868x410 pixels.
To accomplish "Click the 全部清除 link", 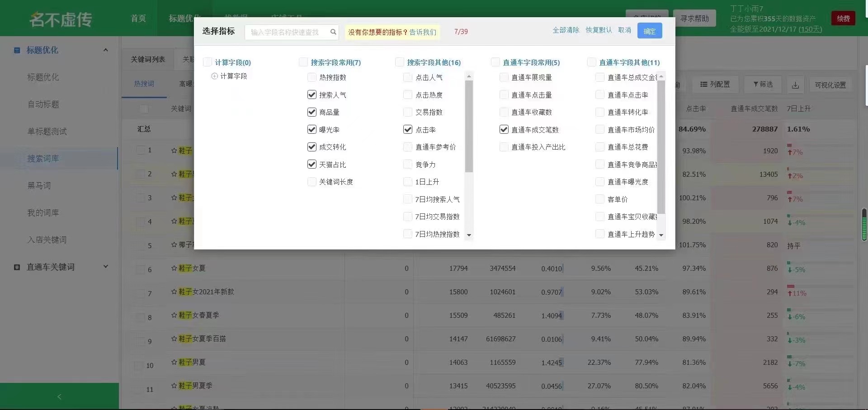I will coord(566,30).
